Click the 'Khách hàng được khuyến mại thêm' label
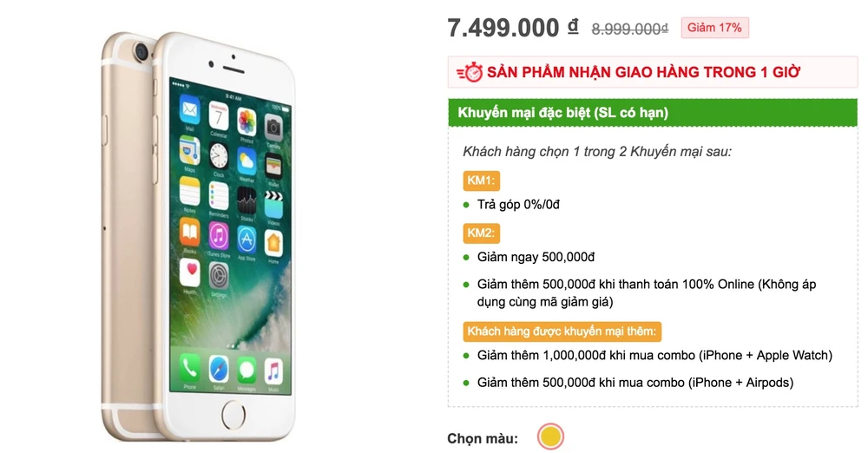The image size is (868, 453). (x=563, y=332)
